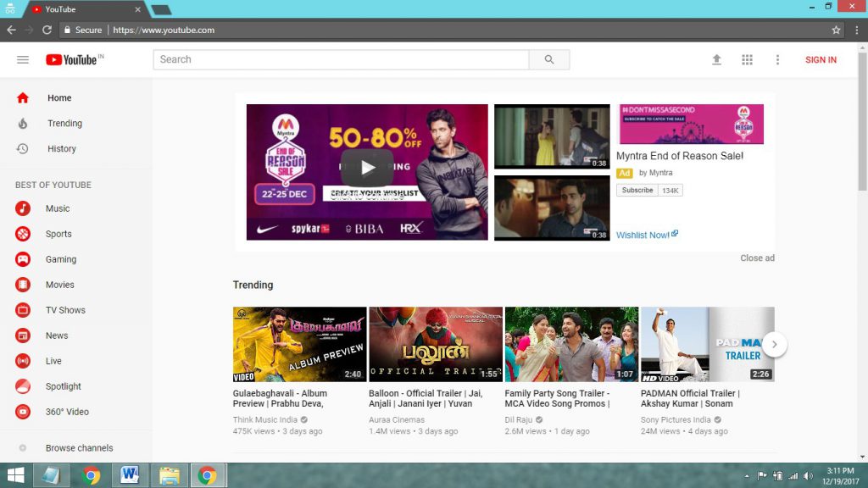The image size is (868, 488).
Task: Open the Myntra End of Reason Sale title
Action: pyautogui.click(x=680, y=156)
